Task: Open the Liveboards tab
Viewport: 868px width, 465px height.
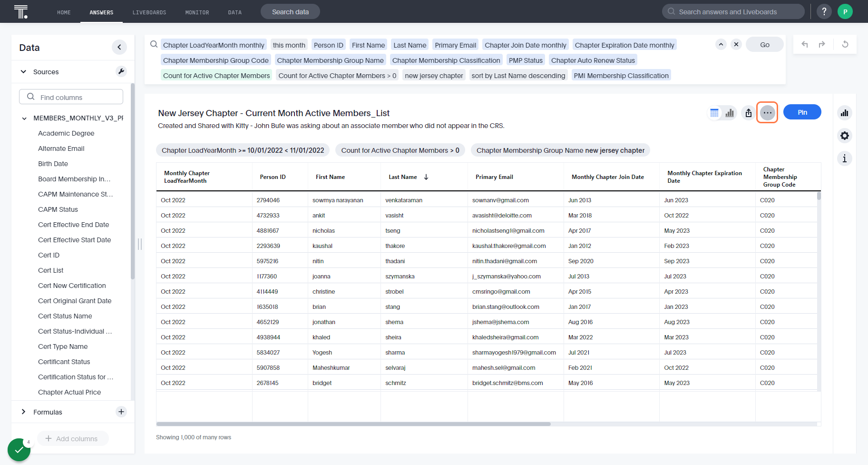Action: coord(149,12)
